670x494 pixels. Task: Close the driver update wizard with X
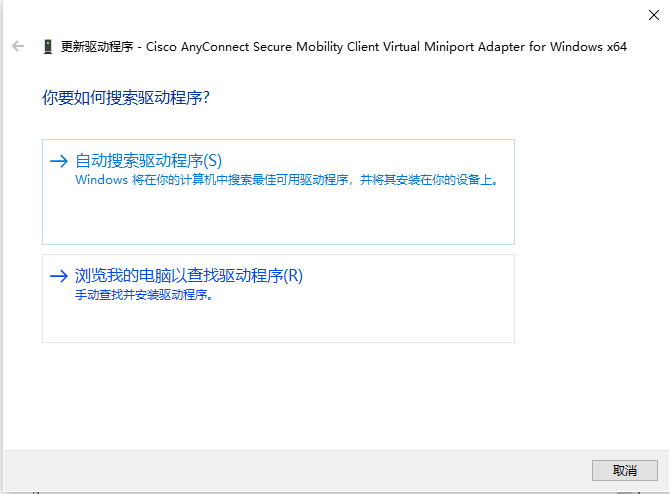point(652,14)
